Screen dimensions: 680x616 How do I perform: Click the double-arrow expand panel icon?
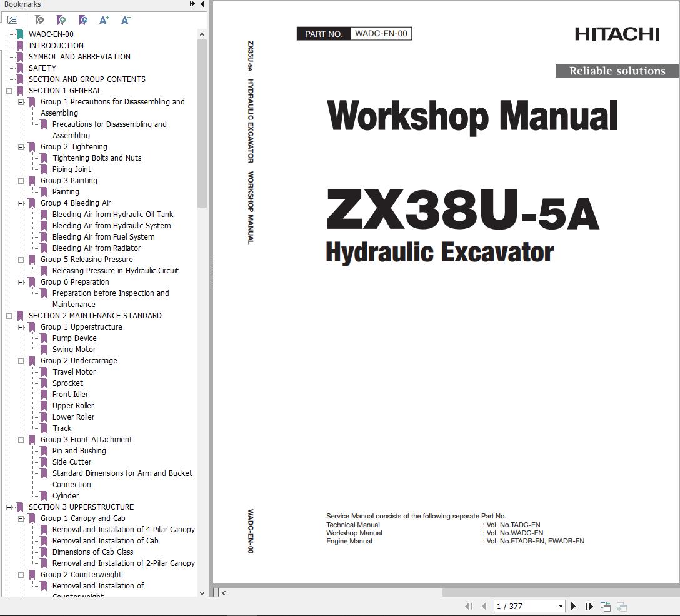[x=192, y=4]
